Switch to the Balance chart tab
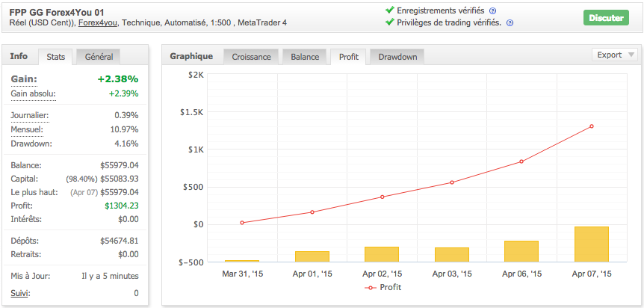This screenshot has height=308, width=644. [304, 57]
